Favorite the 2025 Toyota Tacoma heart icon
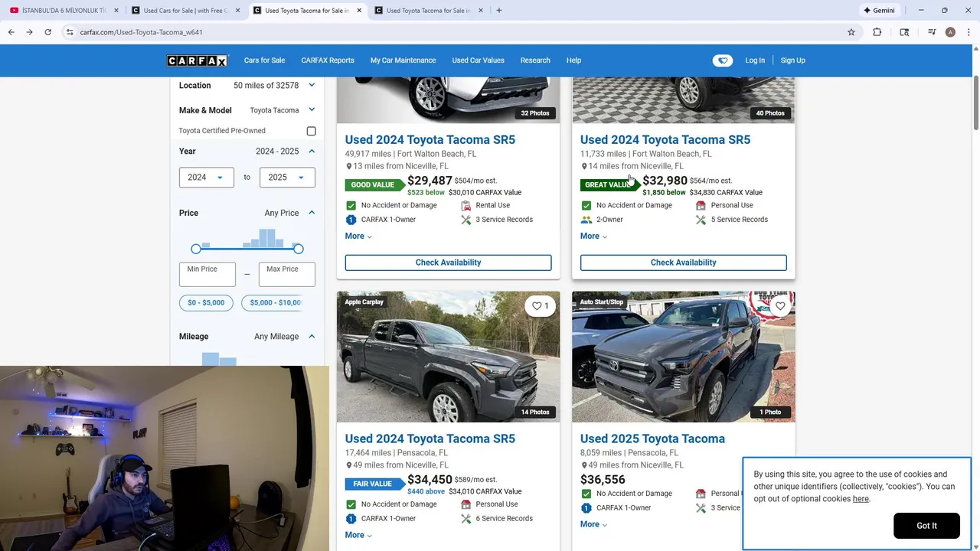 [x=780, y=306]
